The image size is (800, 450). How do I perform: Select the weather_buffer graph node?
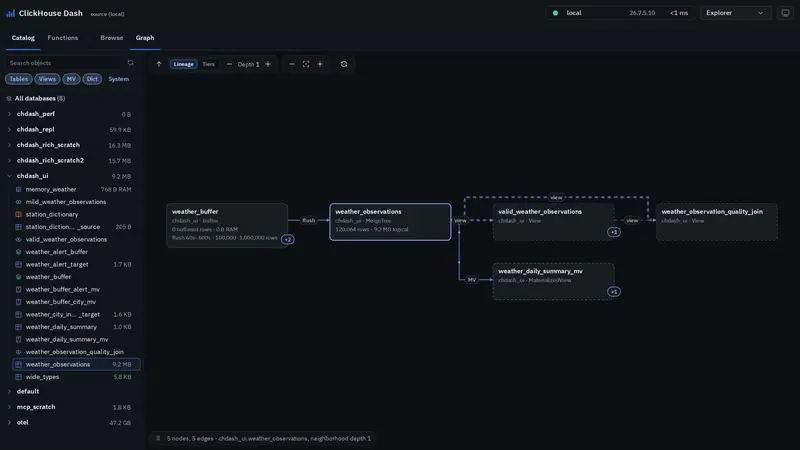(x=227, y=226)
